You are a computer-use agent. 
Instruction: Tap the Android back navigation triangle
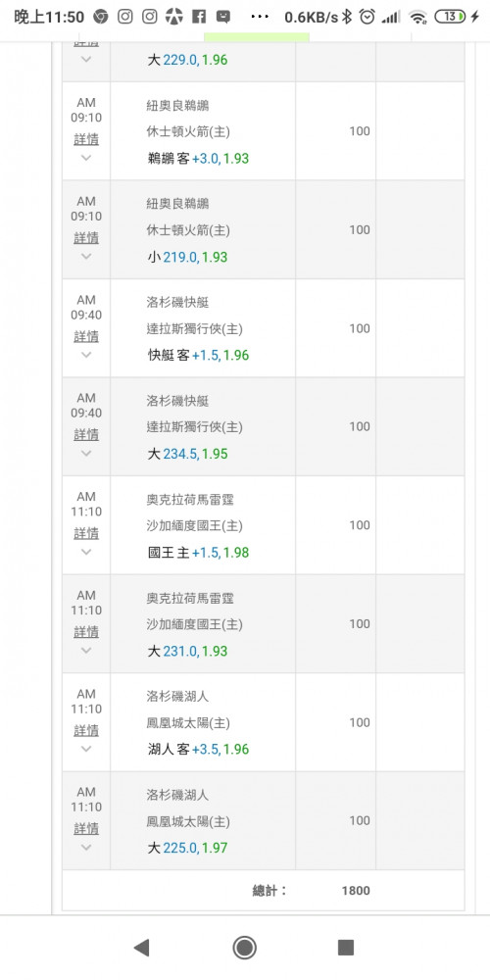142,948
